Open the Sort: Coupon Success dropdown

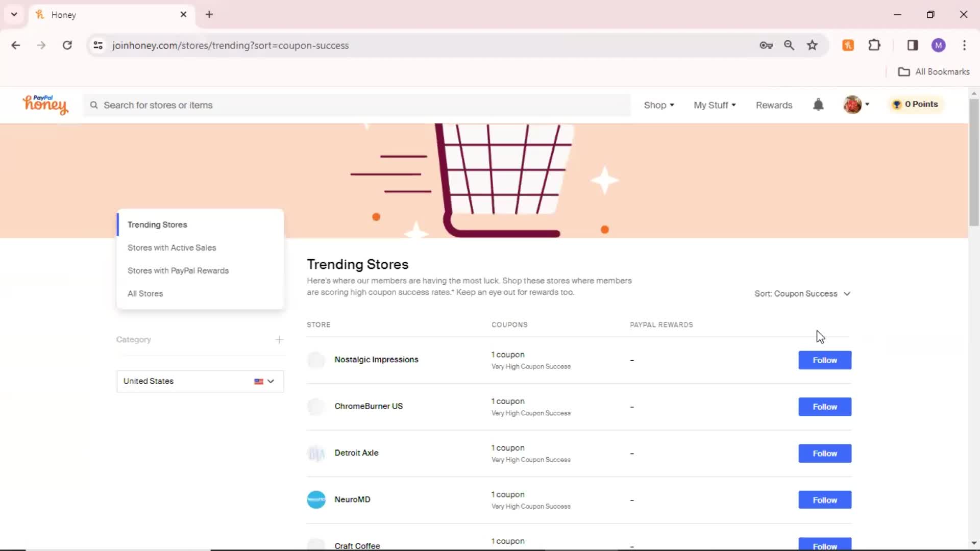click(x=802, y=294)
